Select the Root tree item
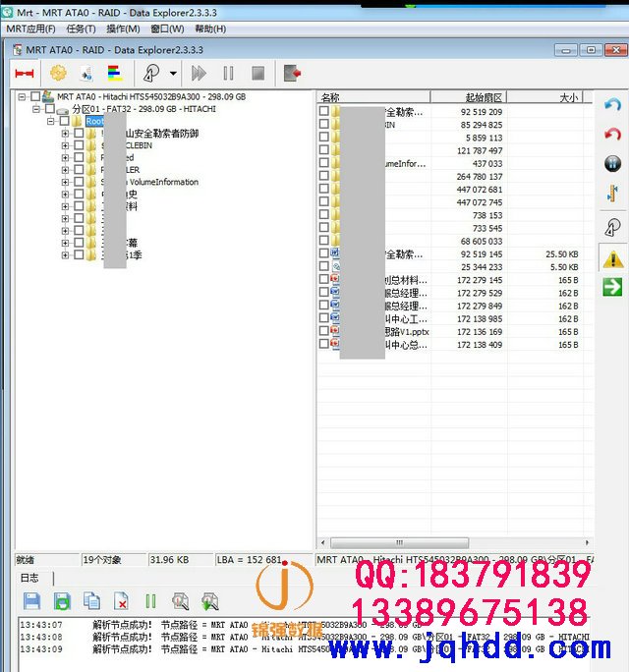Screen dimensions: 629x672 tap(94, 121)
